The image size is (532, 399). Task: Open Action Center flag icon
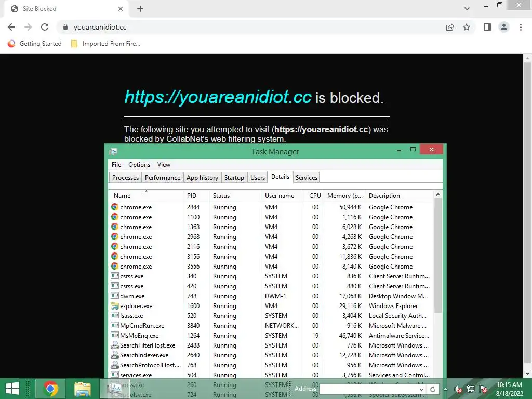click(x=483, y=389)
